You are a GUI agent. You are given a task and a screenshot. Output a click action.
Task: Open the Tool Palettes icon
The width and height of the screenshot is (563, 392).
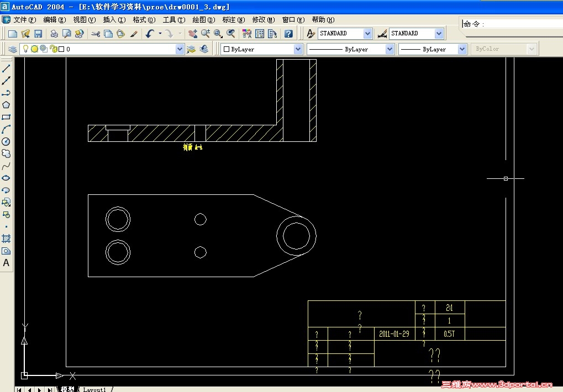(272, 34)
